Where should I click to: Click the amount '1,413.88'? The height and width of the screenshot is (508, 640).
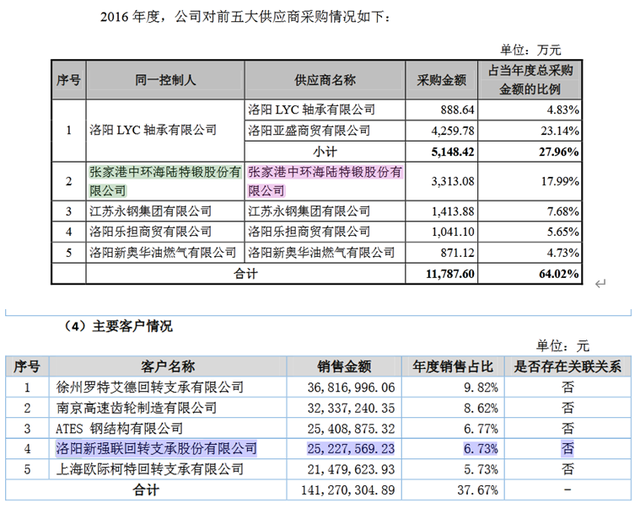pos(453,211)
